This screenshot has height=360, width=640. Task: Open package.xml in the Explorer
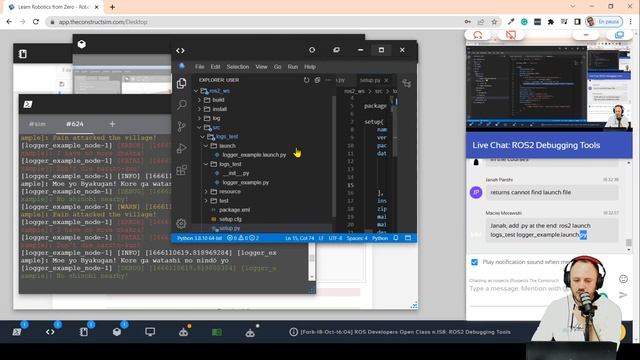[234, 210]
